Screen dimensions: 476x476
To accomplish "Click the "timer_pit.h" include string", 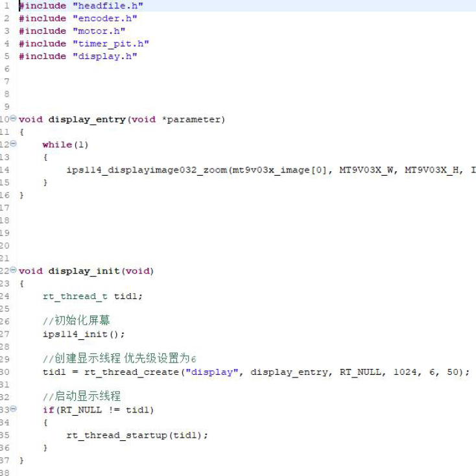I will [111, 43].
